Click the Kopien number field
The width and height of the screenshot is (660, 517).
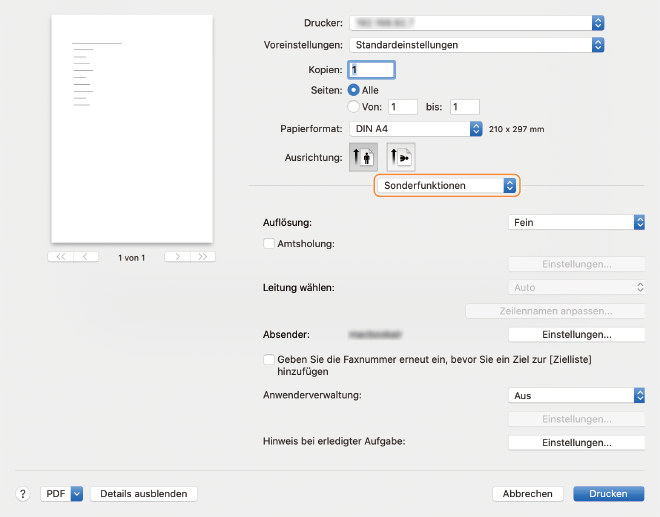tap(371, 70)
